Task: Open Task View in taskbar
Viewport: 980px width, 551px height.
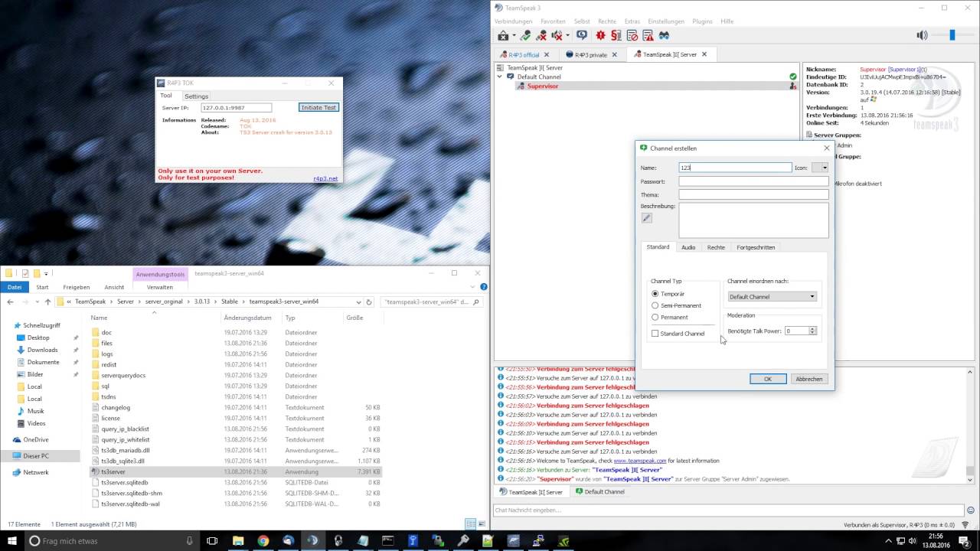Action: (212, 540)
